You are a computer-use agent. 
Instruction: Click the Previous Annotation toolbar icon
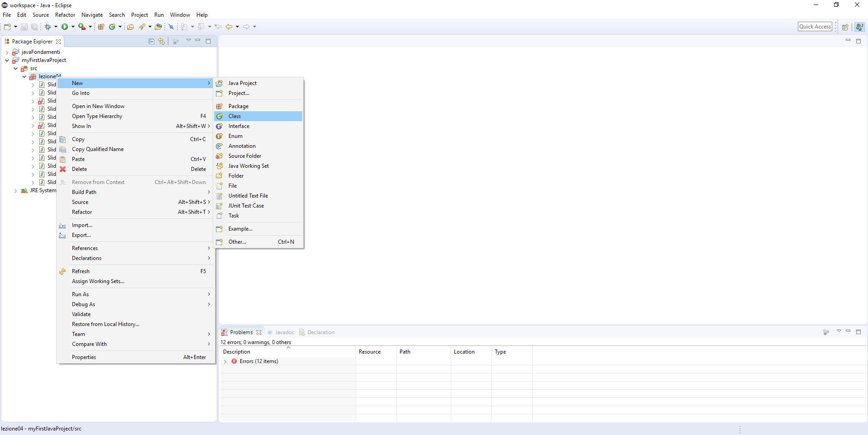pyautogui.click(x=201, y=27)
